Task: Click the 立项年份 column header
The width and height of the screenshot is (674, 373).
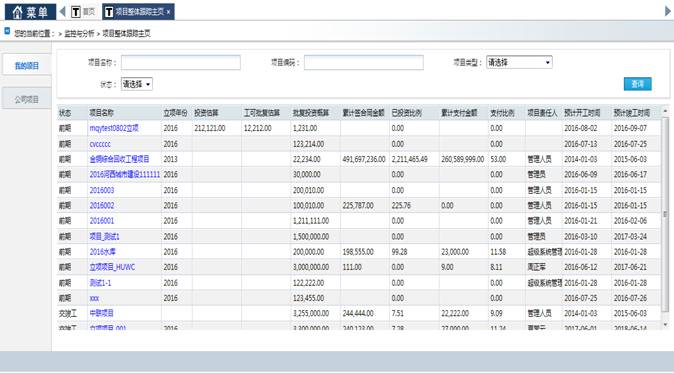Action: point(175,113)
